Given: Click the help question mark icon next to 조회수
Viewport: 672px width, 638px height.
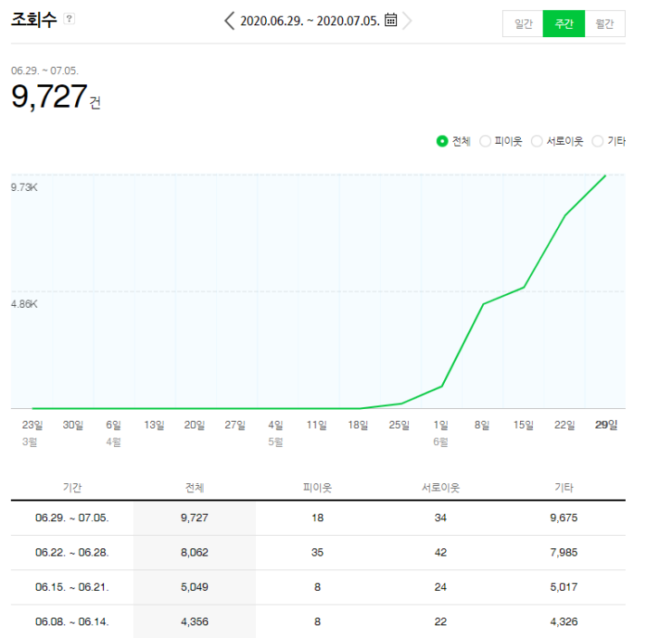Looking at the screenshot, I should (69, 19).
